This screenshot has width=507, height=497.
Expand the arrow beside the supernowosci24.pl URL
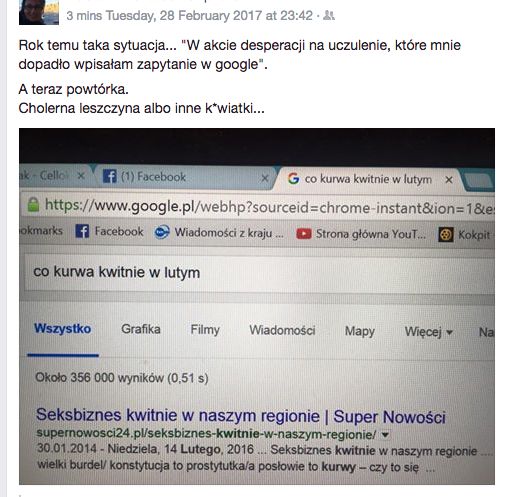tap(385, 435)
